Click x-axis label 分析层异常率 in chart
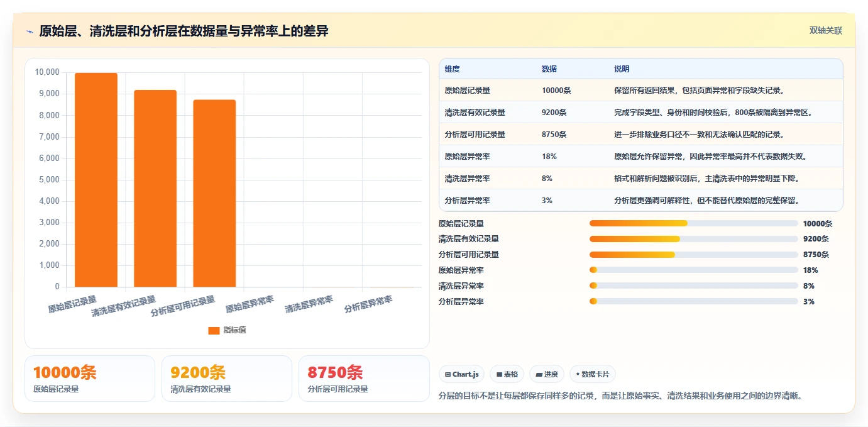868x427 pixels. tap(368, 304)
